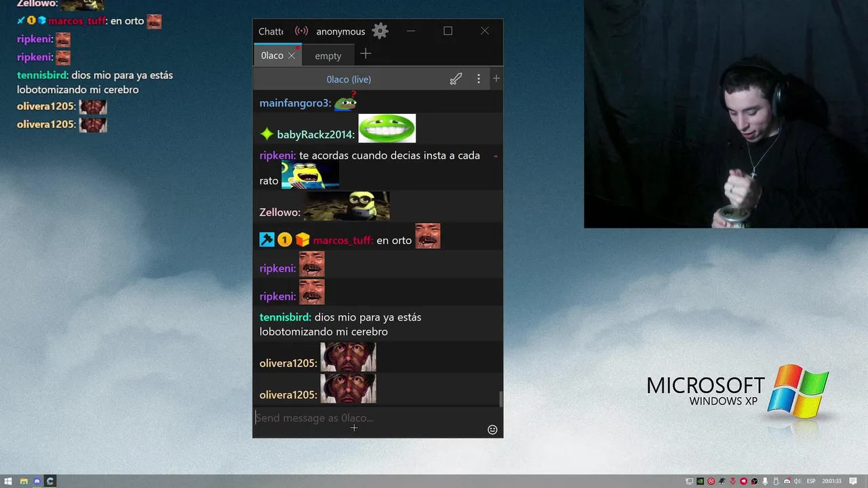Click the 0laco (live) channel header
This screenshot has width=868, height=488.
pos(349,79)
